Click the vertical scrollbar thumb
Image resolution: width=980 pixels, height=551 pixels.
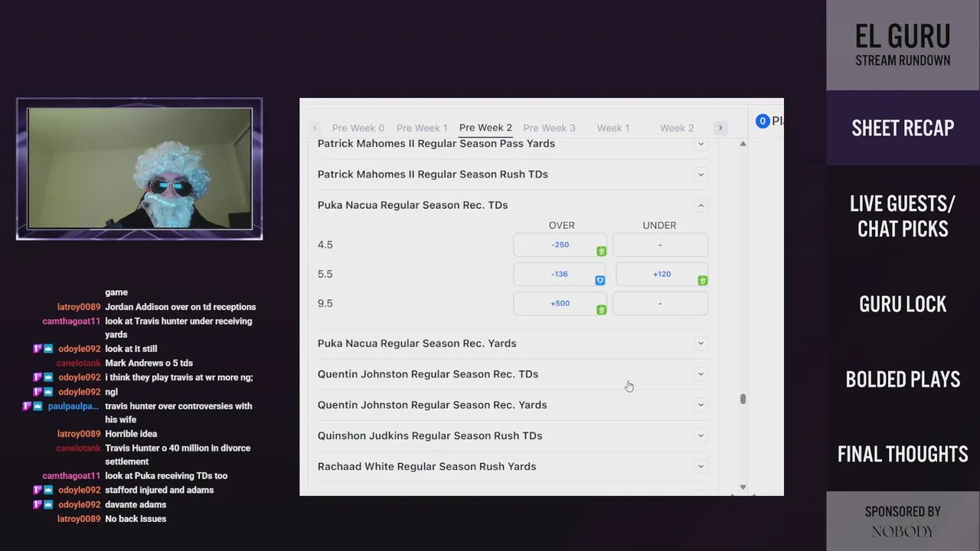pos(743,399)
